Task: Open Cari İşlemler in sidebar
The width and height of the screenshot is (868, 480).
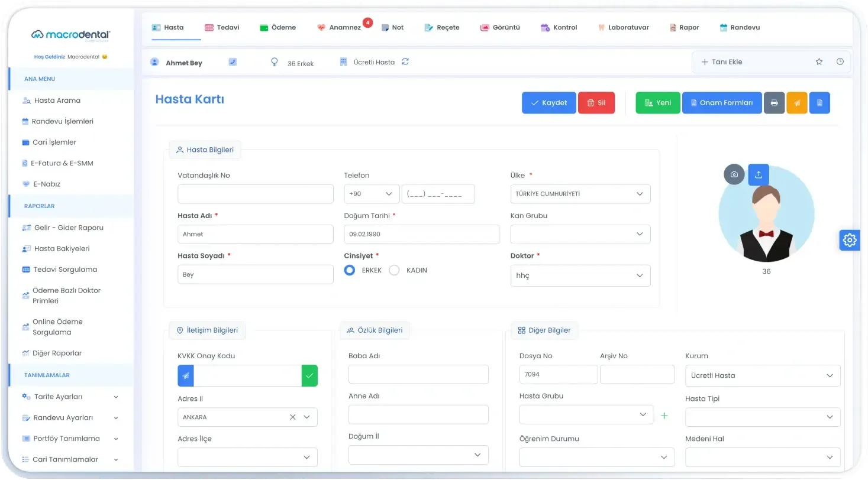Action: [x=49, y=142]
